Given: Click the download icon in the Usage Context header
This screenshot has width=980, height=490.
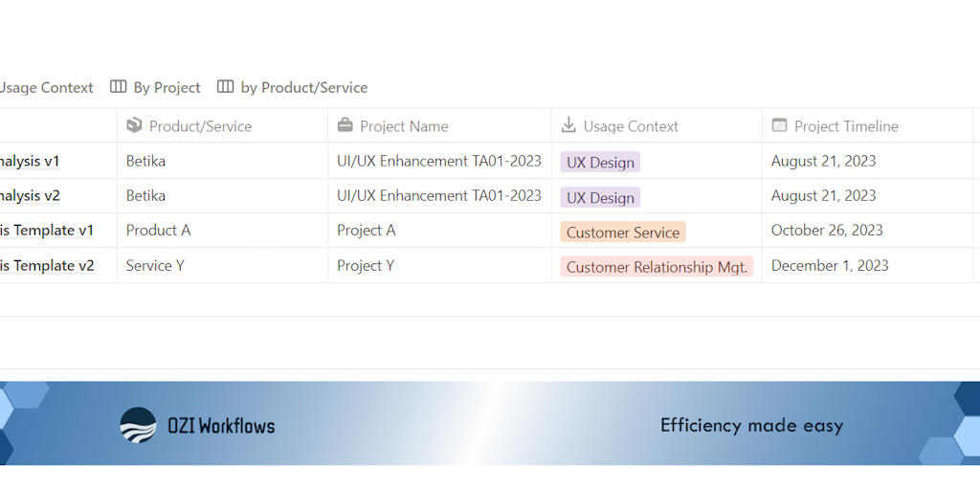Looking at the screenshot, I should [x=568, y=125].
